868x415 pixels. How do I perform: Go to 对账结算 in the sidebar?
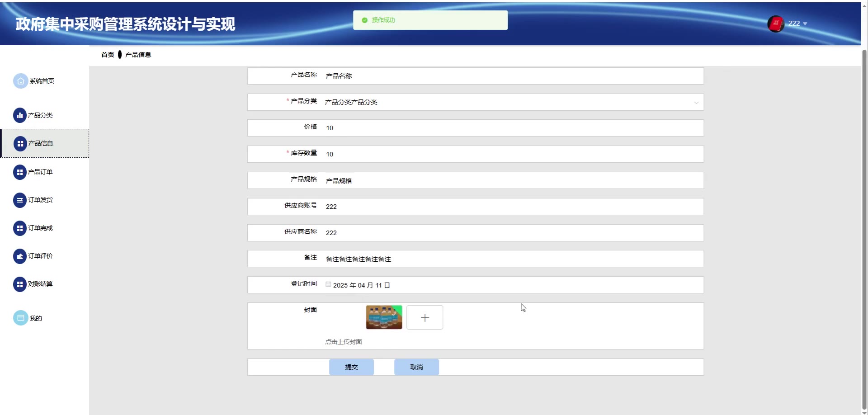point(45,284)
